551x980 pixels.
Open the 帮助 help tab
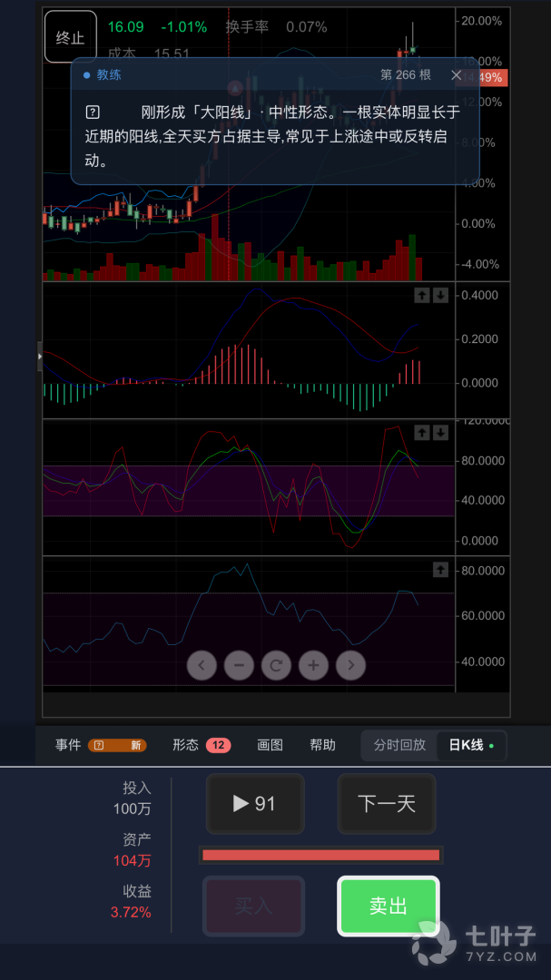click(323, 745)
